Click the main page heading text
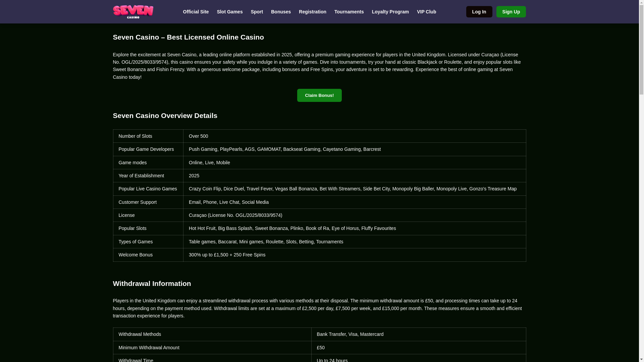Image resolution: width=644 pixels, height=362 pixels. click(x=188, y=37)
